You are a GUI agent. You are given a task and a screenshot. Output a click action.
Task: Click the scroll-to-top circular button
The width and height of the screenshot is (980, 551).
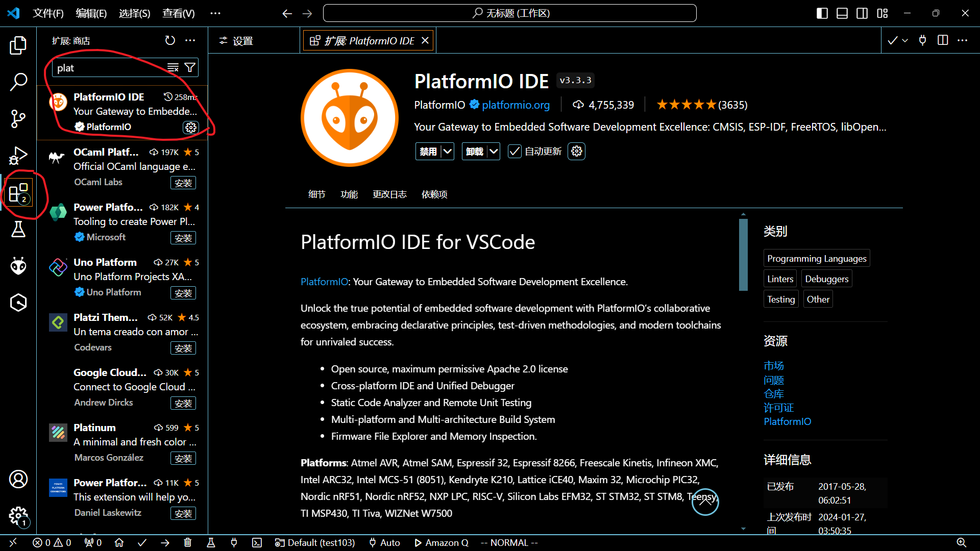705,502
